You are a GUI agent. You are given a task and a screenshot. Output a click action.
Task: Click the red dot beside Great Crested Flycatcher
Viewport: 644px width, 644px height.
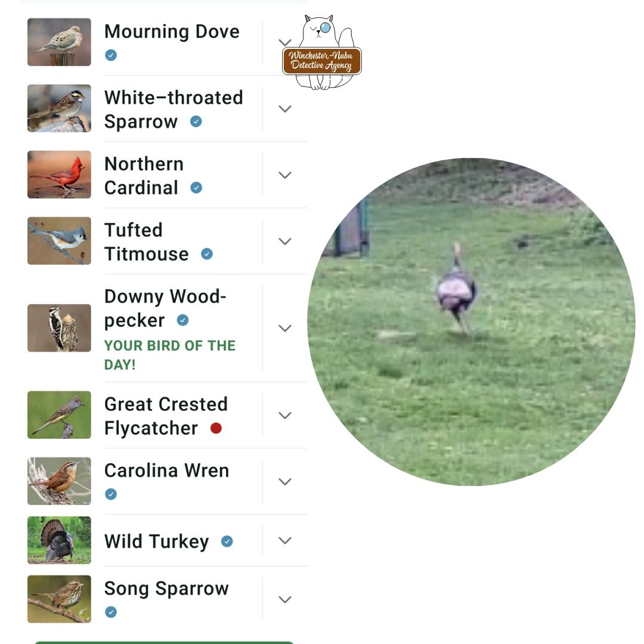(x=216, y=428)
